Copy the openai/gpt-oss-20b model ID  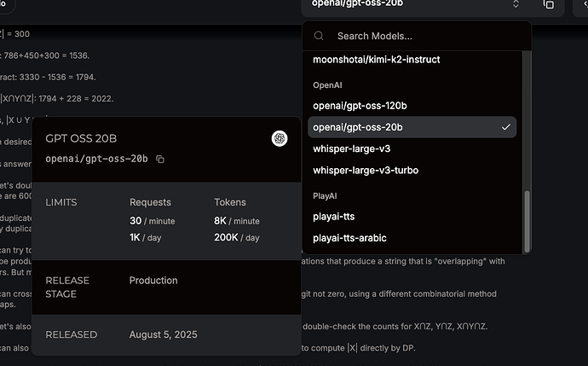pos(160,160)
